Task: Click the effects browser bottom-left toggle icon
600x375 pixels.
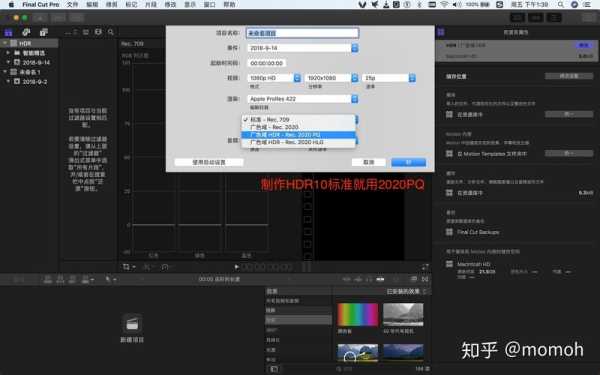Action: point(274,369)
